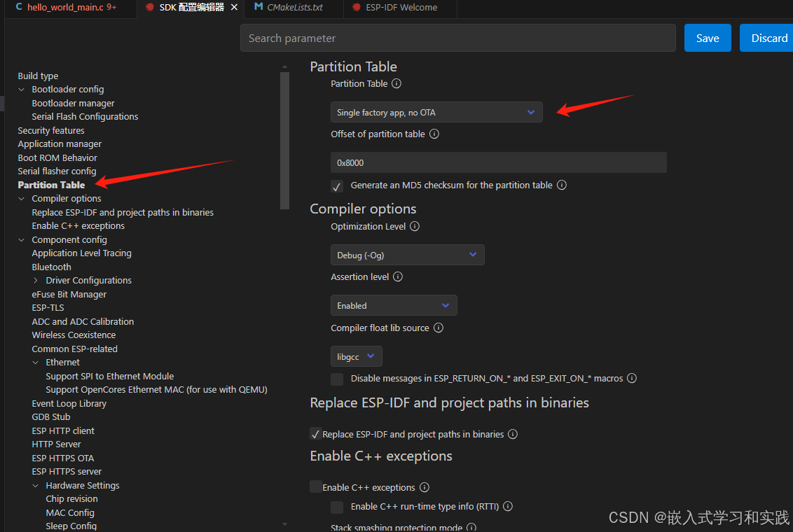Screen dimensions: 793x532
Task: Select Support SPI to Ethernet Module item
Action: tap(110, 376)
